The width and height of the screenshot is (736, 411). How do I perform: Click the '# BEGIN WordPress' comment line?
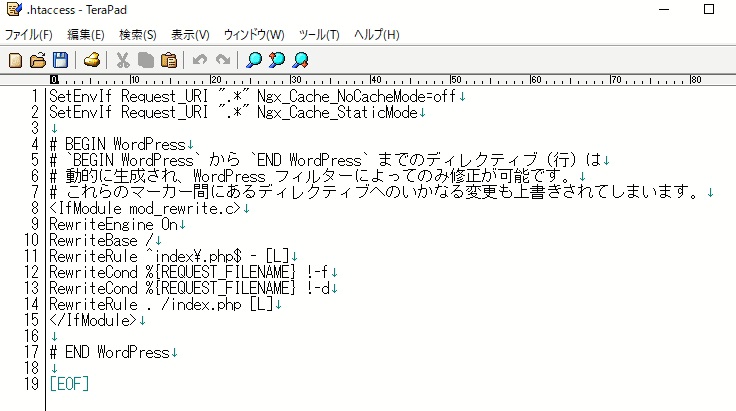click(117, 145)
